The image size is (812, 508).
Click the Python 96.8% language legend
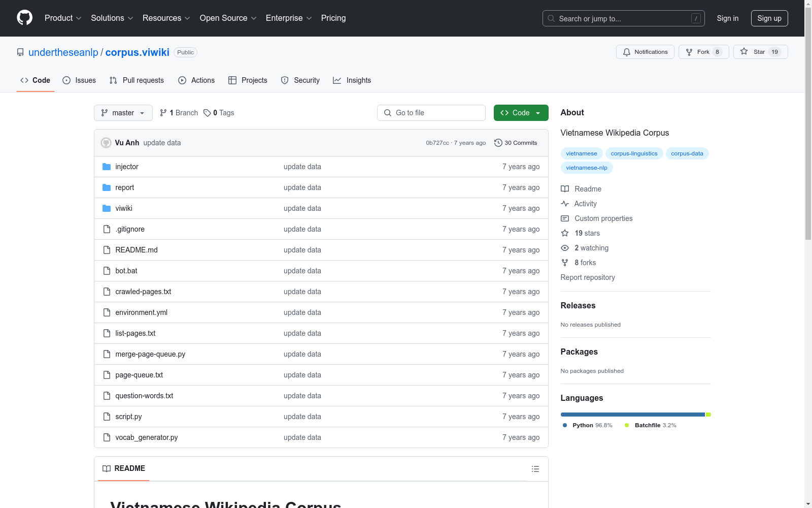[x=587, y=425]
